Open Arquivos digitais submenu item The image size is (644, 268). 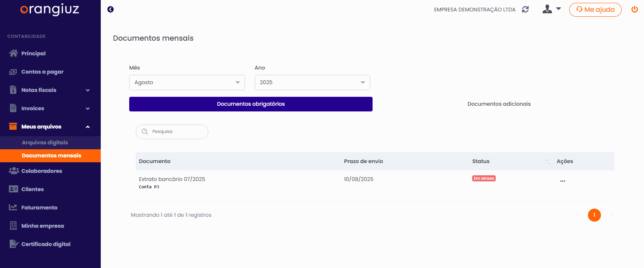50,143
